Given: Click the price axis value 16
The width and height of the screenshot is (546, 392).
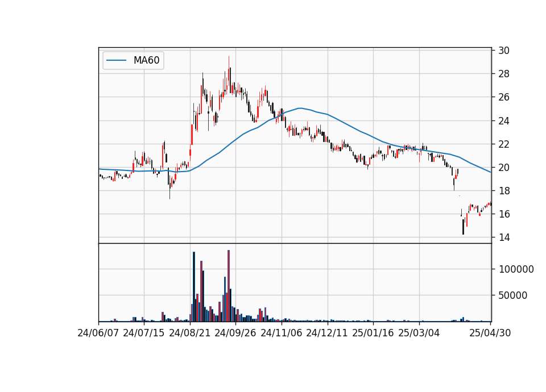Looking at the screenshot, I should [504, 214].
